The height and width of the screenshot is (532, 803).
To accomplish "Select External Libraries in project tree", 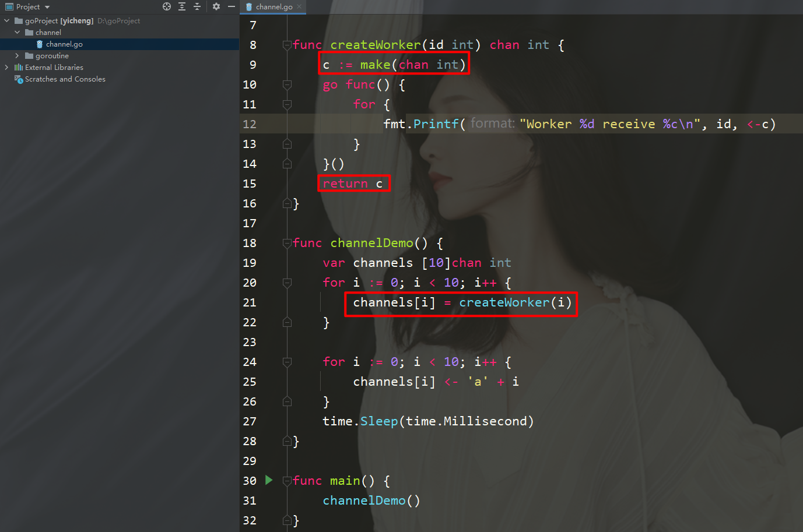I will coord(54,67).
